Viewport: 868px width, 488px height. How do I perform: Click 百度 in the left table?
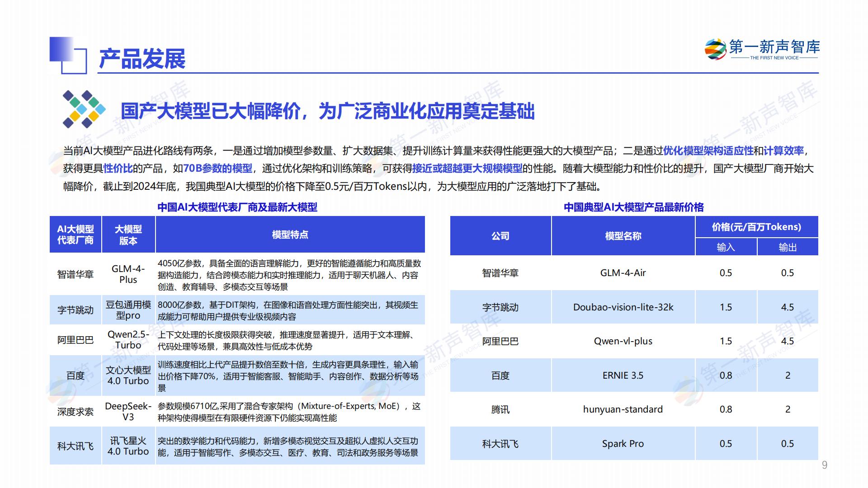pos(75,375)
